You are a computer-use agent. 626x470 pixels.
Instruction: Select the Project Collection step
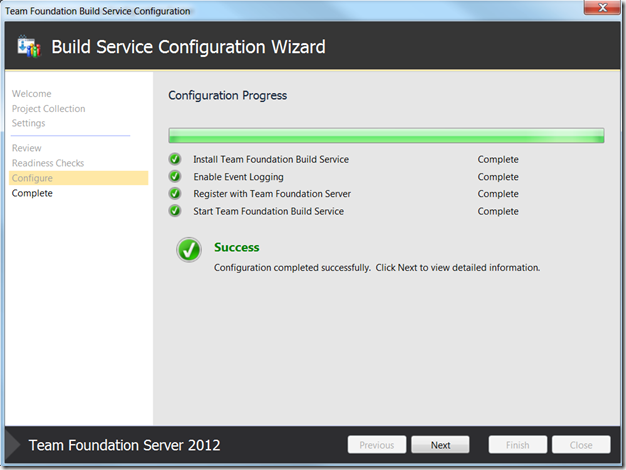point(48,109)
